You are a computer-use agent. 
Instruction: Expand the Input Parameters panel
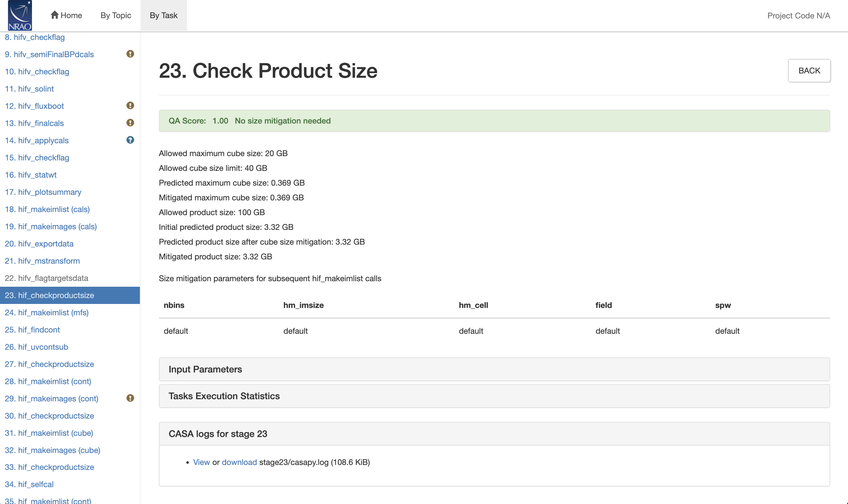point(494,369)
